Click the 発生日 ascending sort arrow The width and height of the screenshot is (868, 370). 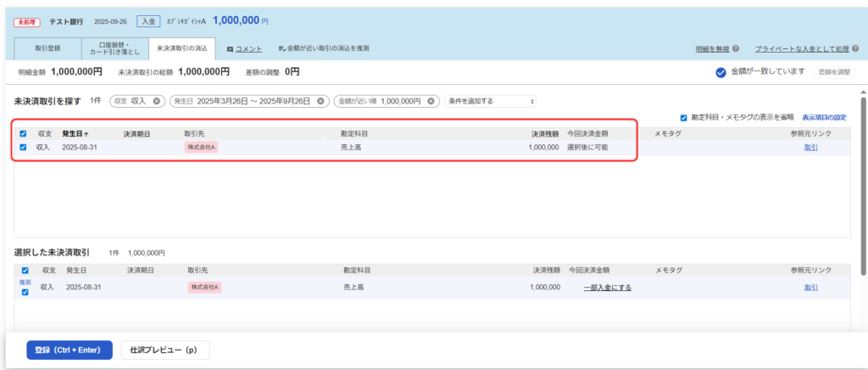click(x=86, y=134)
